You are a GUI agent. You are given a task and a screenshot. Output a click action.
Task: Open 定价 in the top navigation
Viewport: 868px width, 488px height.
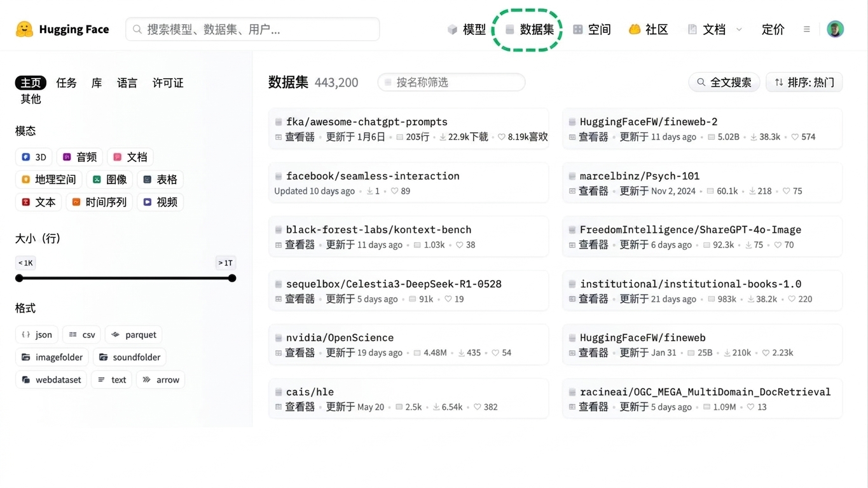click(x=773, y=29)
